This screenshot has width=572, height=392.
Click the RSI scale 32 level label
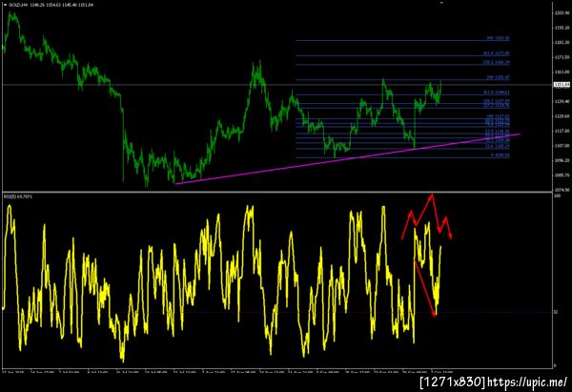click(556, 312)
